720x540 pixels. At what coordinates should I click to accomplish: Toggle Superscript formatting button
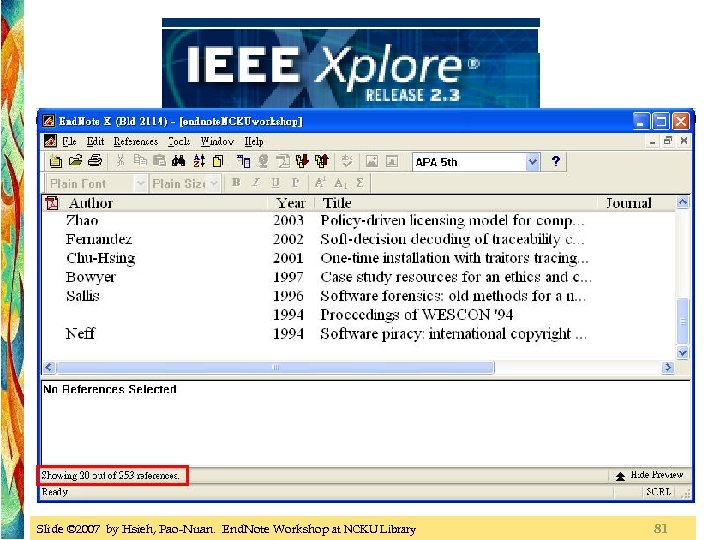320,183
